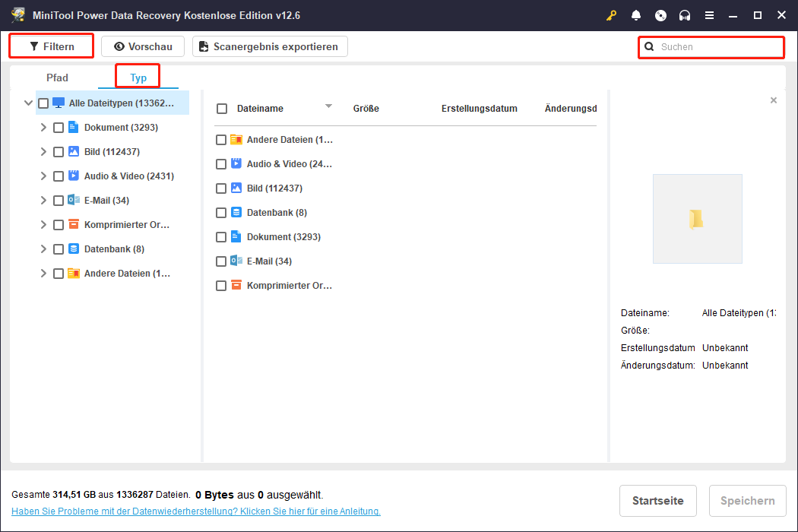798x532 pixels.
Task: Go back via the Startseite button
Action: pos(657,500)
